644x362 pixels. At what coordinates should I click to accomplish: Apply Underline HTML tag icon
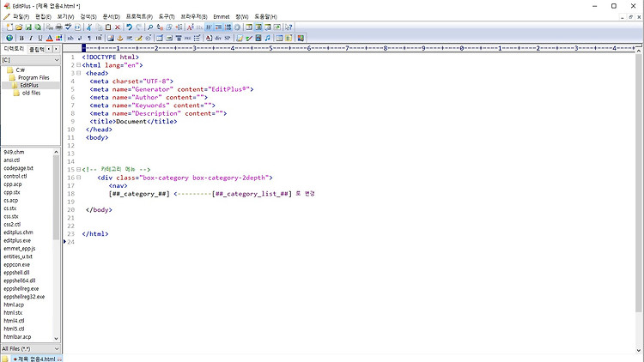39,38
